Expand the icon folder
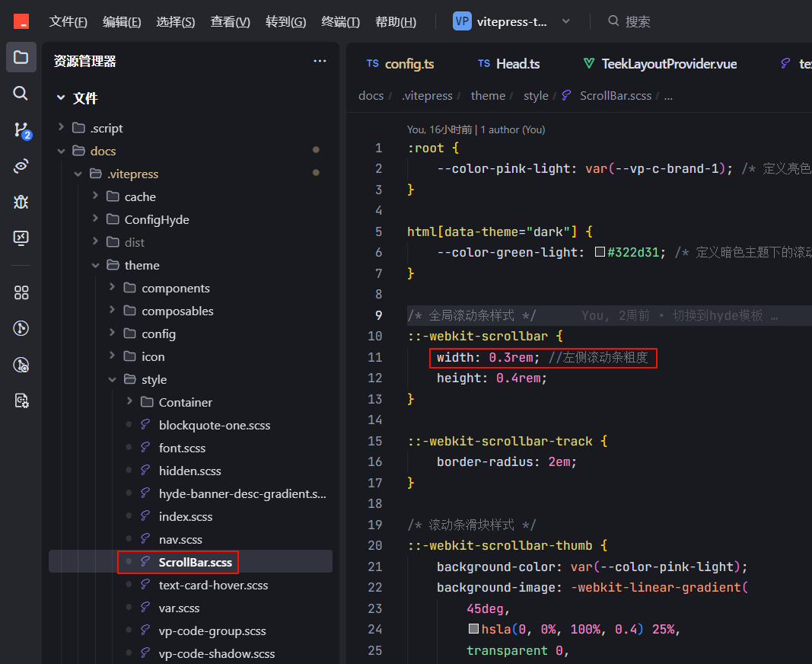 [x=113, y=355]
